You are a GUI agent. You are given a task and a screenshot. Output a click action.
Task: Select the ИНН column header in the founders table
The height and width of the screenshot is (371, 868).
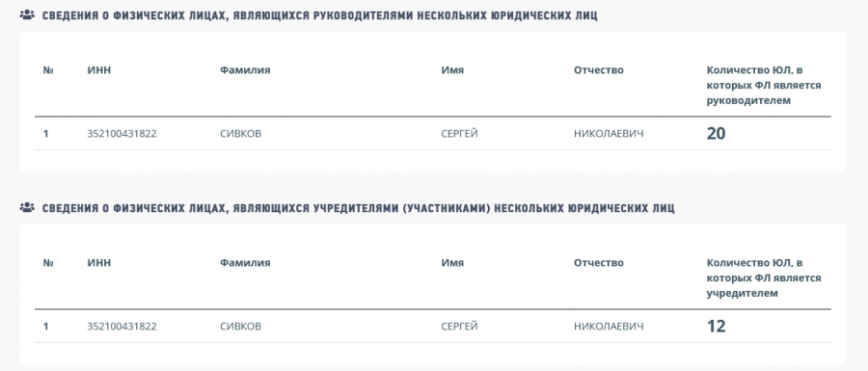[x=99, y=263]
